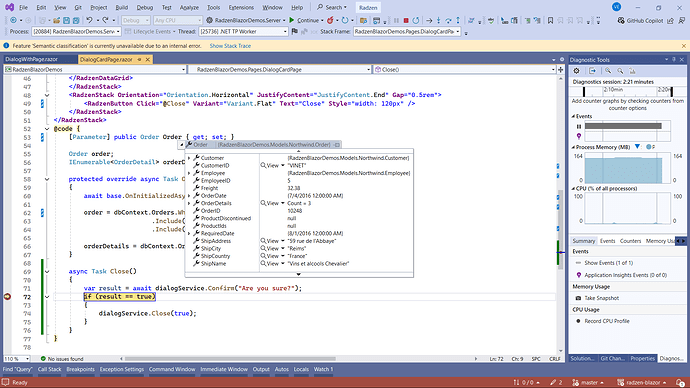The width and height of the screenshot is (690, 388).
Task: Click the Search box in title bar
Action: pos(332,7)
